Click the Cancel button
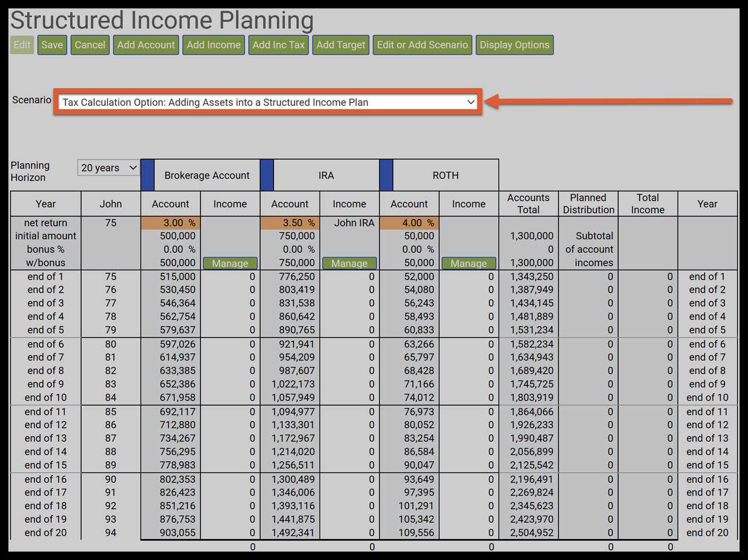The width and height of the screenshot is (748, 560). [90, 45]
